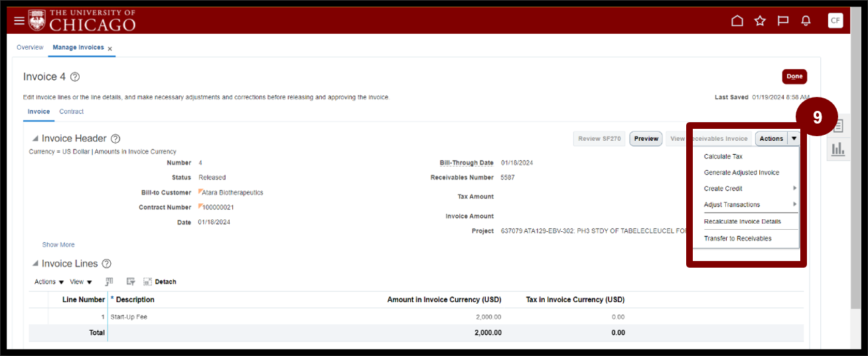Click the Query By Example filter icon
868x356 pixels.
click(131, 282)
